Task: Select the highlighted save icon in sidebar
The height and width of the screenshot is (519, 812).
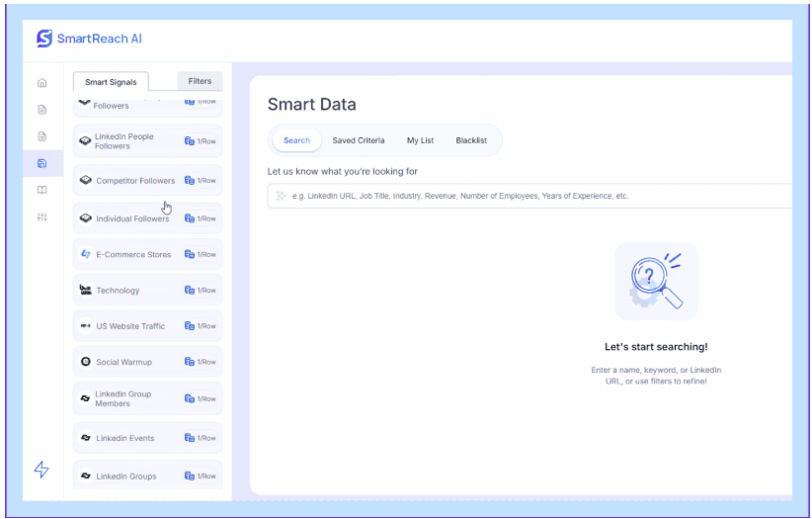Action: 42,163
